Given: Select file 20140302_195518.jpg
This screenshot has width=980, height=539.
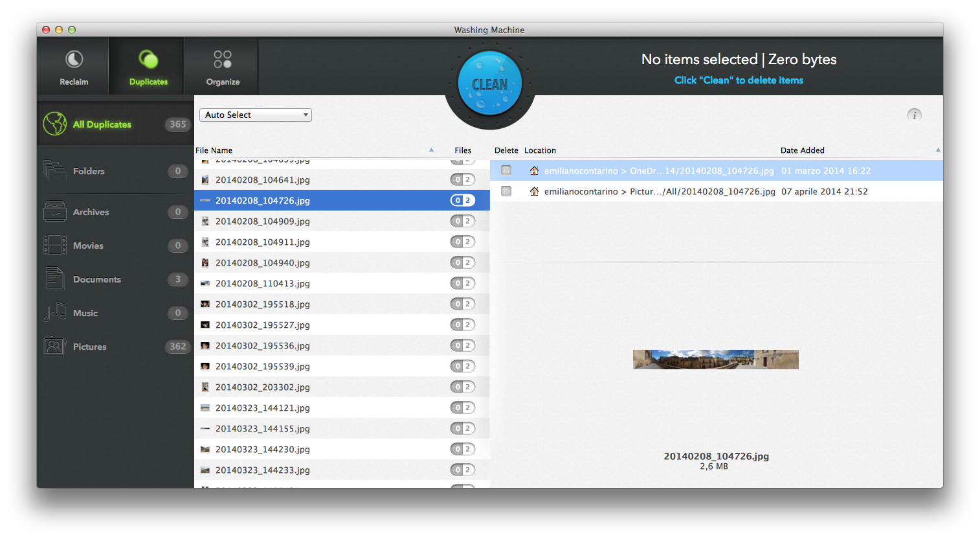Looking at the screenshot, I should (x=342, y=304).
